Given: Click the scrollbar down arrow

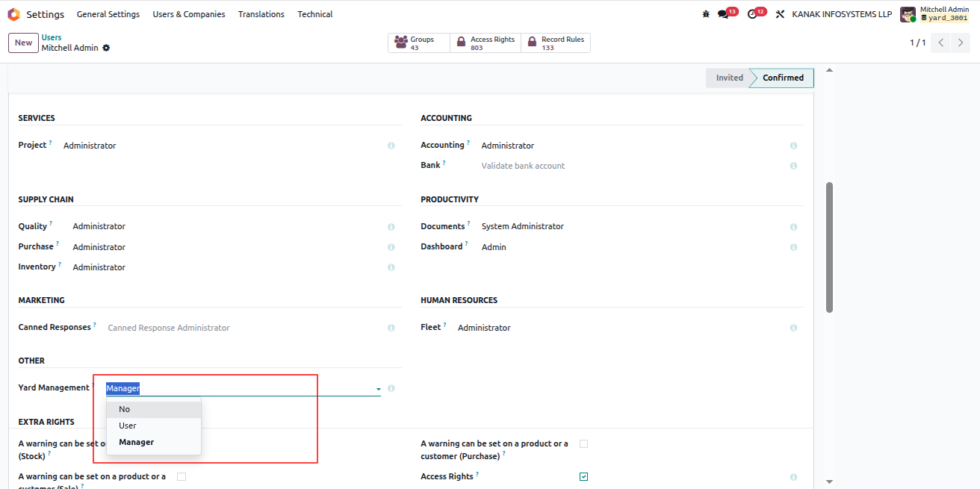Looking at the screenshot, I should (829, 482).
